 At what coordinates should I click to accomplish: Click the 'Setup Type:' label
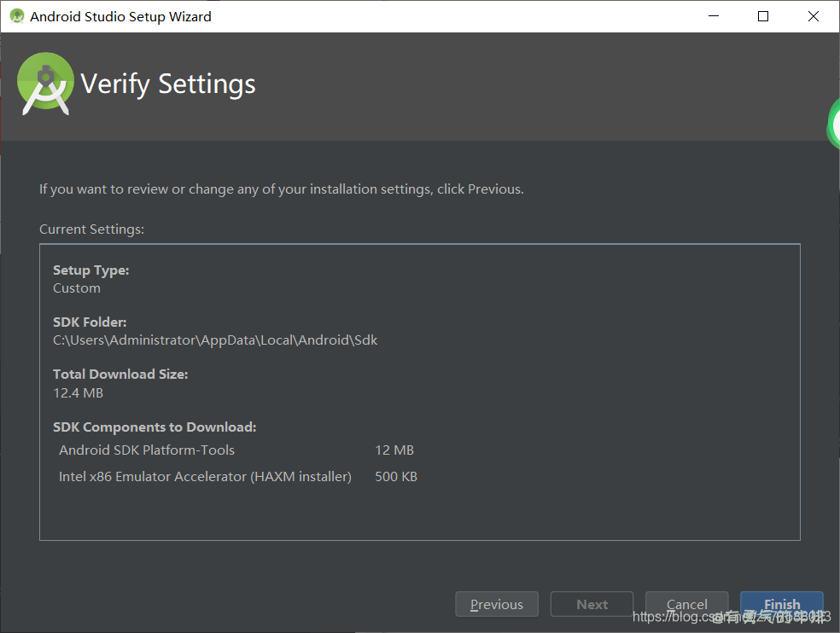pos(91,270)
